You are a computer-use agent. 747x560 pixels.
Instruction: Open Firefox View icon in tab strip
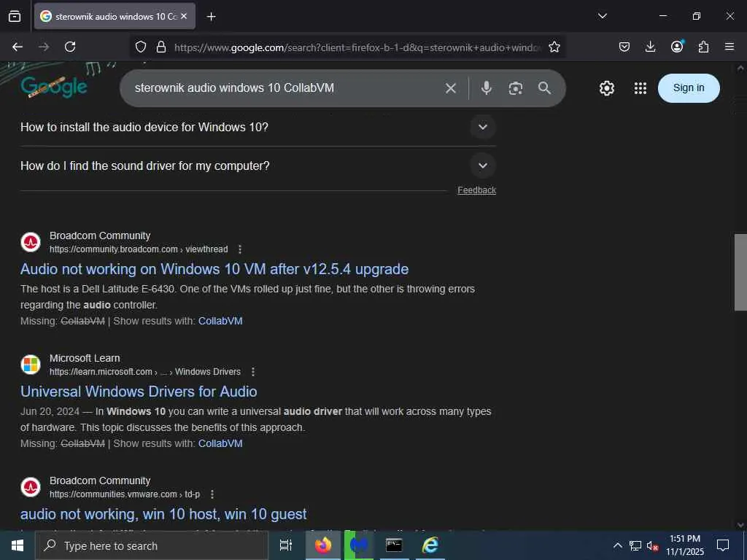point(15,16)
